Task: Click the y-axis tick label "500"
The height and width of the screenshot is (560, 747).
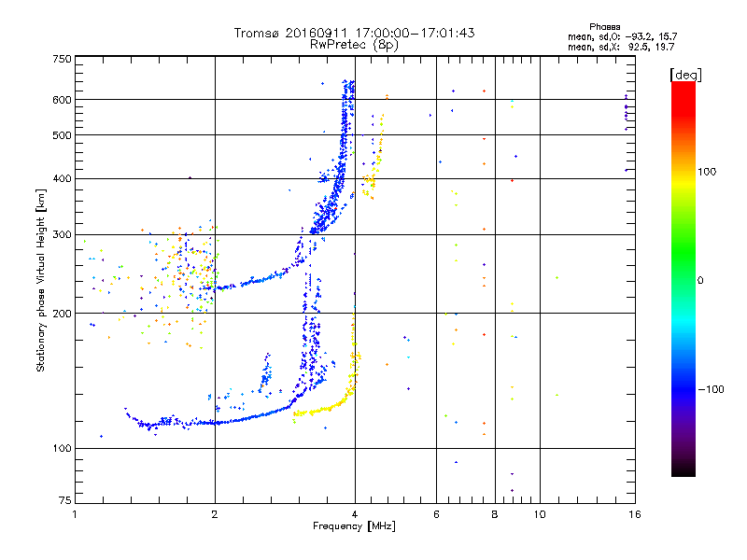Action: 62,135
